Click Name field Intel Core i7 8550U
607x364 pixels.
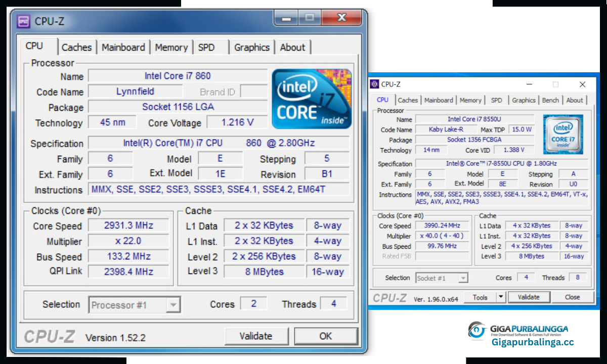(474, 119)
